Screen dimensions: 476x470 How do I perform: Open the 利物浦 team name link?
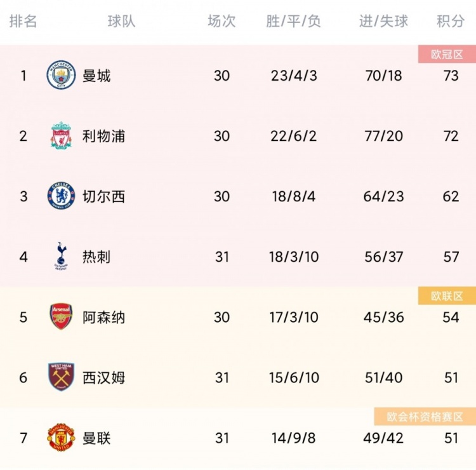point(104,136)
